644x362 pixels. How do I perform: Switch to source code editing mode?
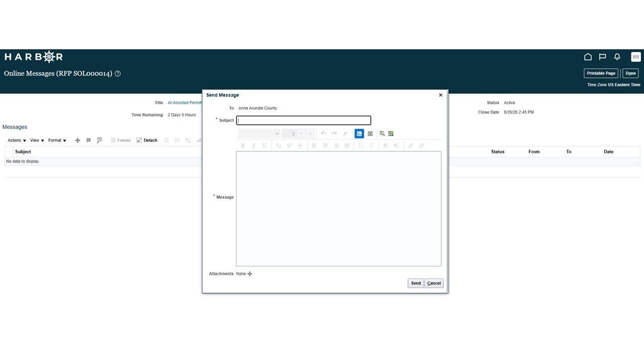pyautogui.click(x=370, y=133)
